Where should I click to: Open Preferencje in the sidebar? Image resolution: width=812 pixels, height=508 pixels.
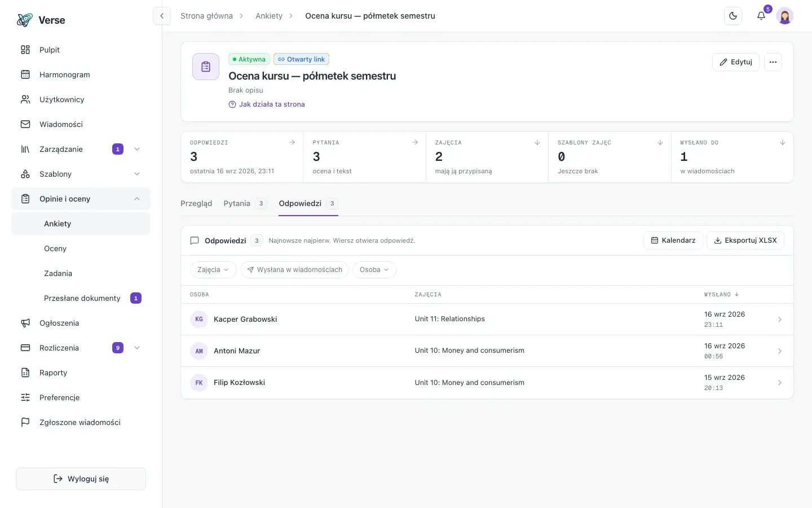[x=81, y=397]
